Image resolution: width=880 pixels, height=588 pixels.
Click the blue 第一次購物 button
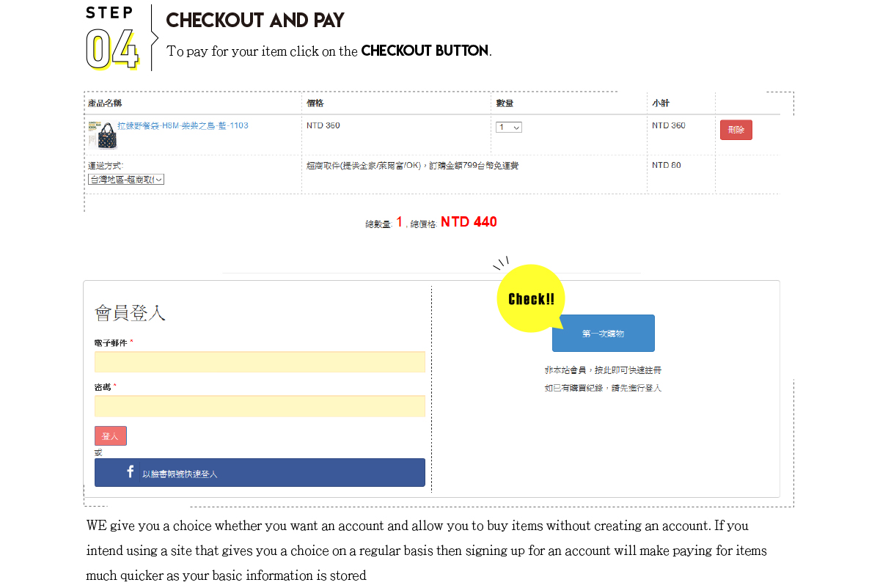click(x=603, y=334)
